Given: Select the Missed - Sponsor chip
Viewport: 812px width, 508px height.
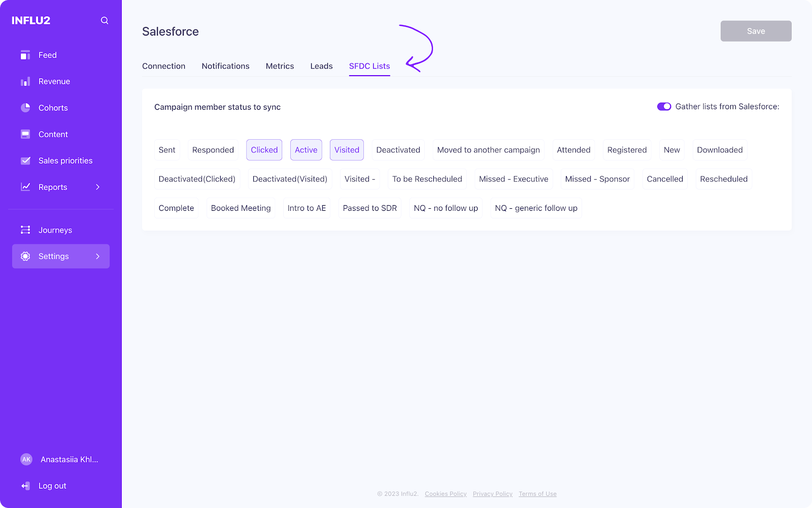Looking at the screenshot, I should (597, 179).
